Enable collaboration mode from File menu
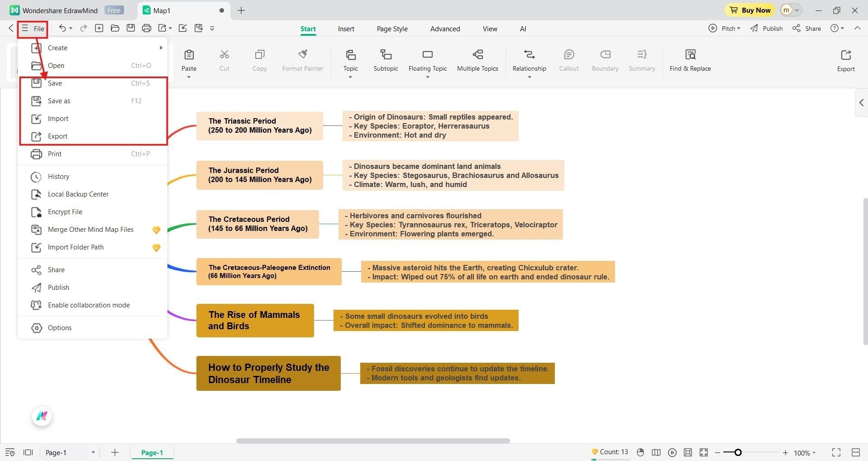Screen dimensions: 868x461 [89, 305]
